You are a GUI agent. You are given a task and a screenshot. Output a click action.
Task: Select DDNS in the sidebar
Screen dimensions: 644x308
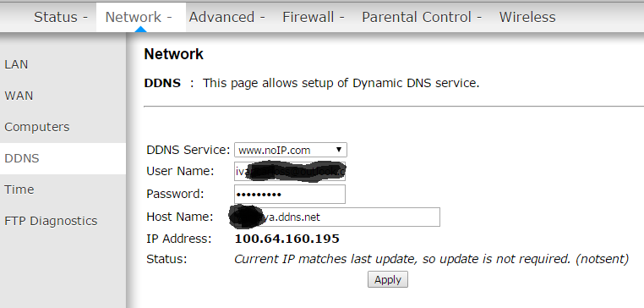(x=63, y=158)
